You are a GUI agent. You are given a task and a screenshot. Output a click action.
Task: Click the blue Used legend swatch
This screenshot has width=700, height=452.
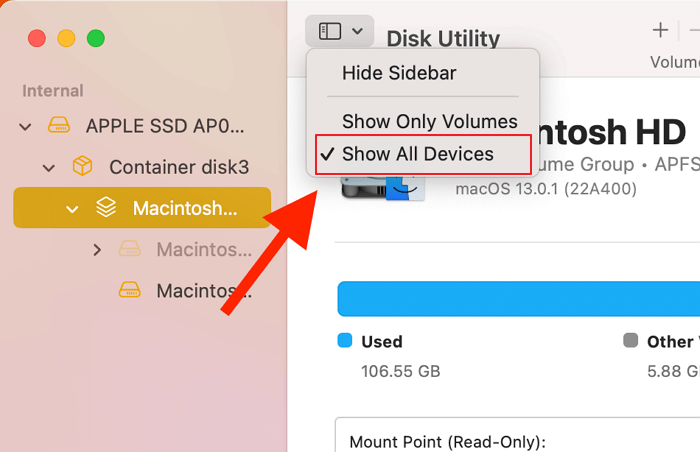[x=345, y=341]
